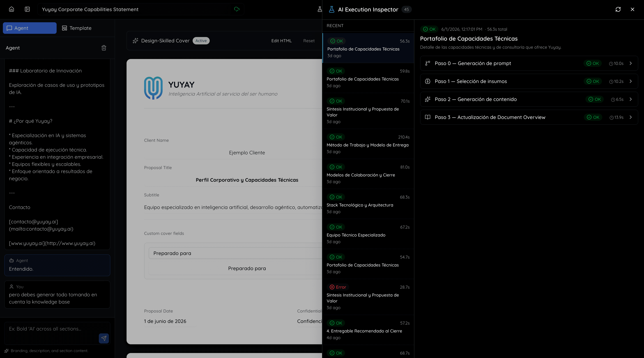Toggle the sidebar panel icon
644x358 pixels.
point(27,9)
